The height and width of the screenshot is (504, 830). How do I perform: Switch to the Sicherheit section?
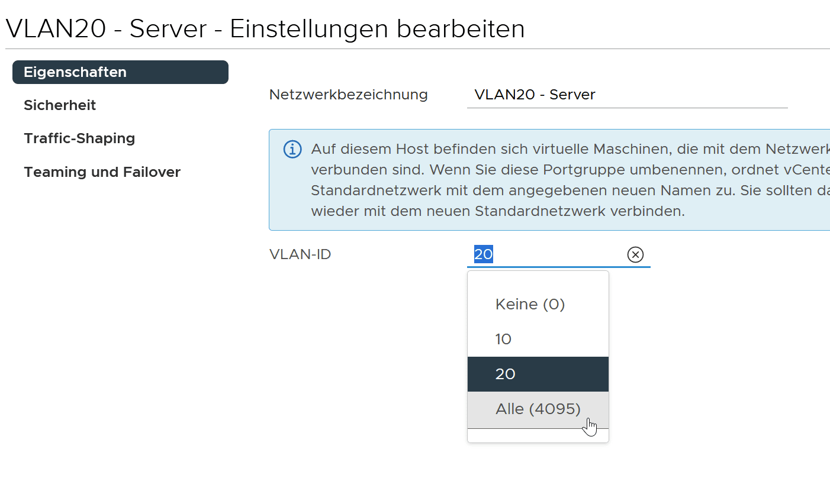[60, 105]
